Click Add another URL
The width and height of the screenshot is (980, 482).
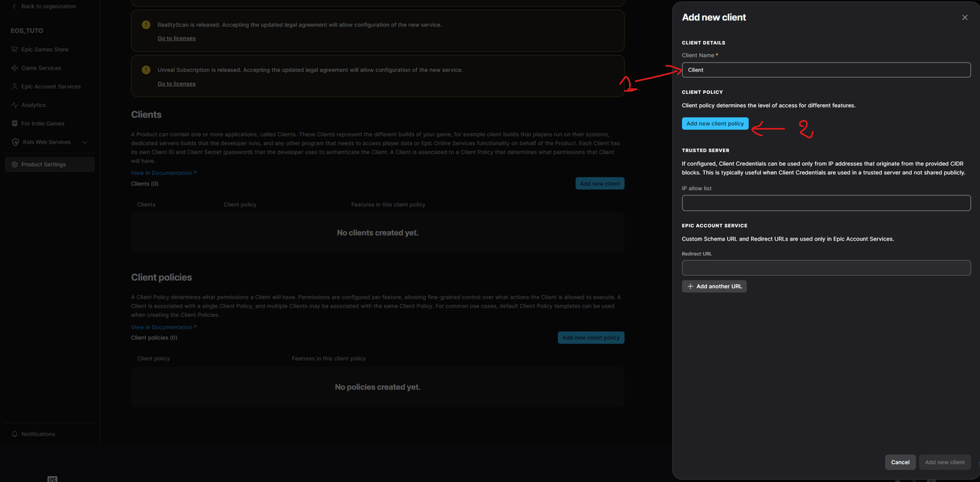click(714, 286)
